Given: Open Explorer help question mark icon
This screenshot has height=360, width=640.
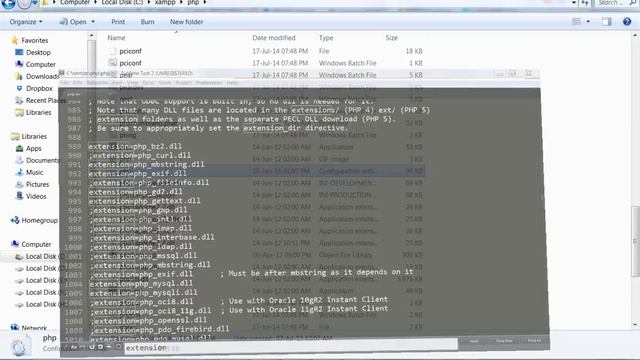Looking at the screenshot, I should pos(627,22).
